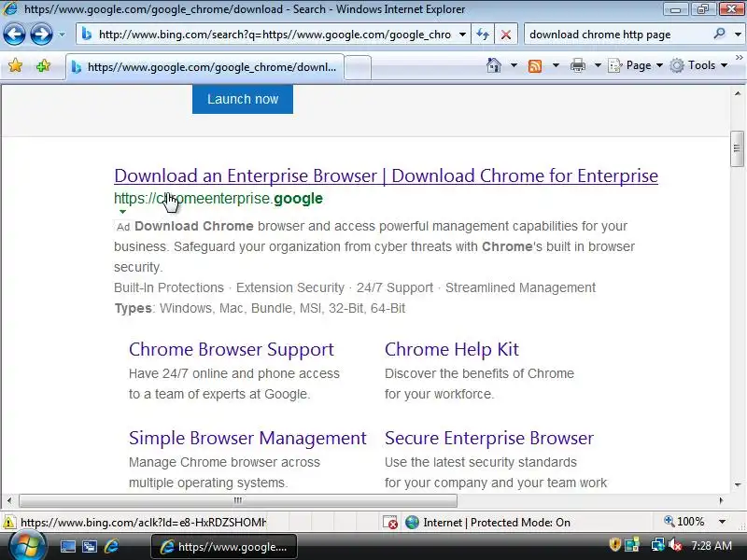Screen dimensions: 747x560
Task: Stop loading with the red X icon
Action: coord(505,35)
